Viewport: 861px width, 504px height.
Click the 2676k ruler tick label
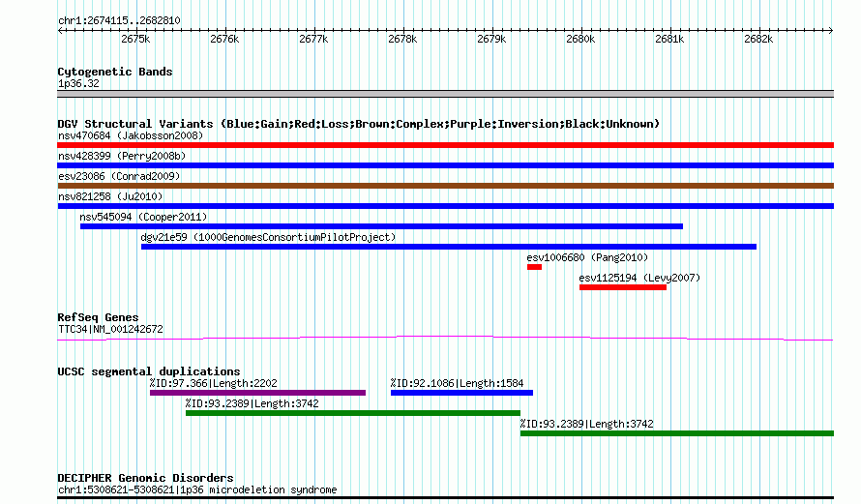click(x=224, y=39)
